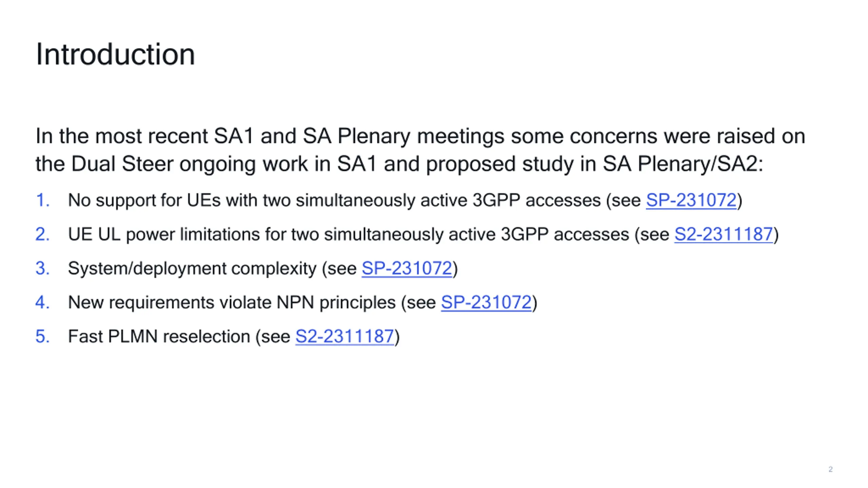Click the slide page number 2
868x488 pixels.
[830, 469]
